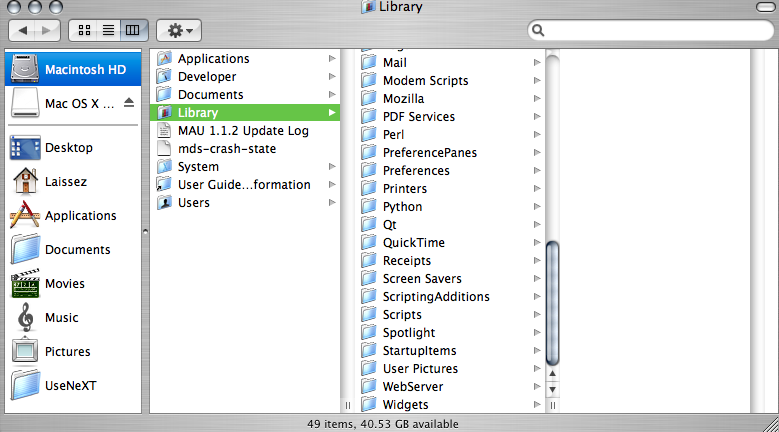
Task: Click the search field
Action: [651, 30]
